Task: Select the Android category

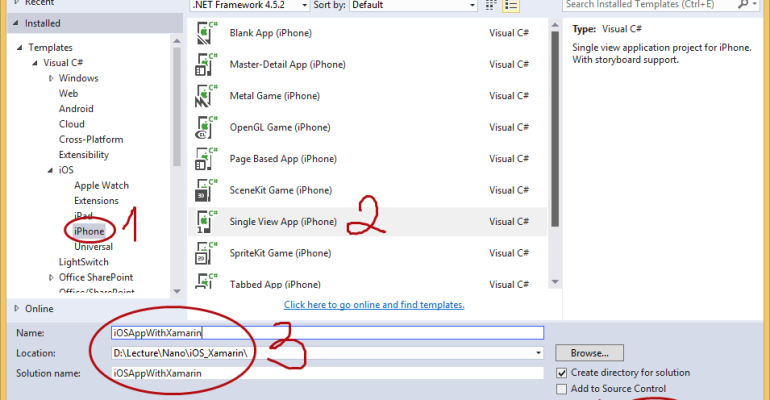Action: [76, 108]
